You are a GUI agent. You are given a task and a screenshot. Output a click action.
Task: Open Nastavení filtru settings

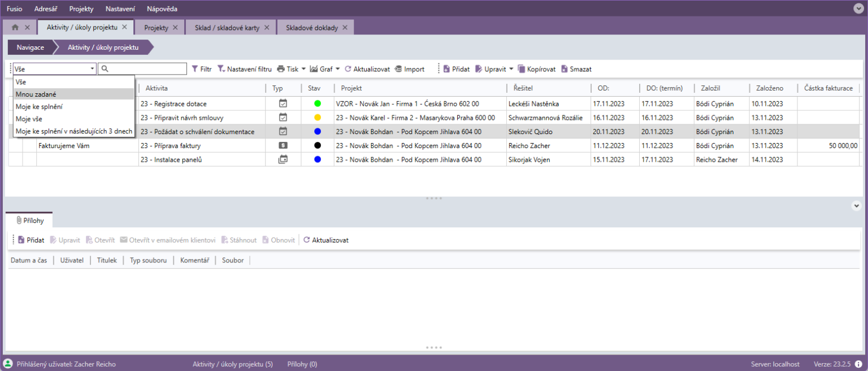(245, 69)
